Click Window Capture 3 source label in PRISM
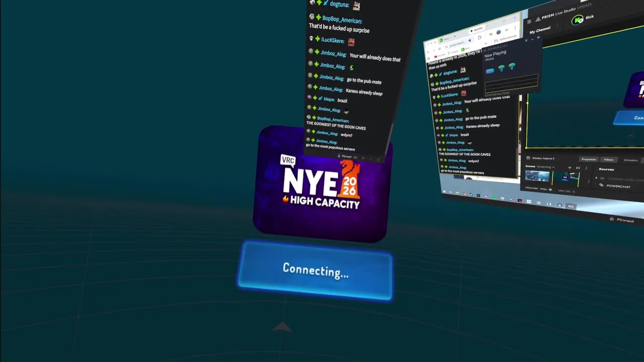The image size is (644, 362). [x=543, y=158]
